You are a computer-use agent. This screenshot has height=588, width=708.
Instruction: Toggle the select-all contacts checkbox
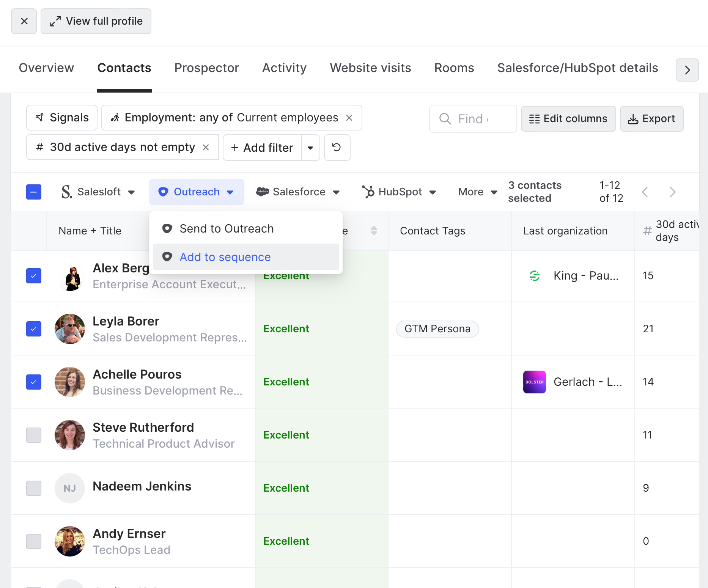point(34,192)
